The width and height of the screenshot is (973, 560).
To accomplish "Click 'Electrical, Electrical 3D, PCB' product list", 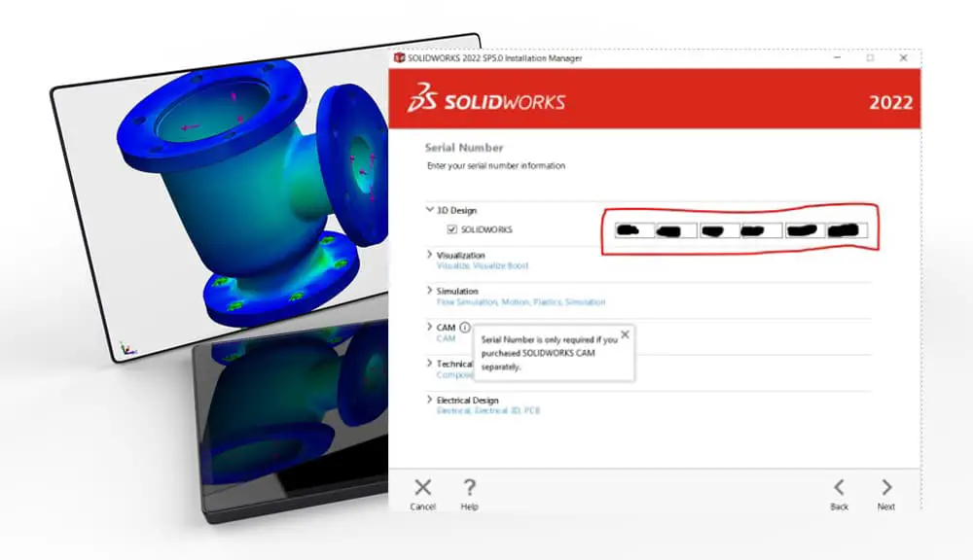I will 487,410.
